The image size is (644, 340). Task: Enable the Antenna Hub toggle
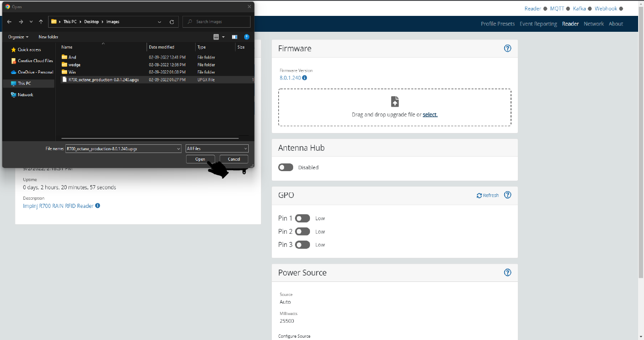pos(286,168)
